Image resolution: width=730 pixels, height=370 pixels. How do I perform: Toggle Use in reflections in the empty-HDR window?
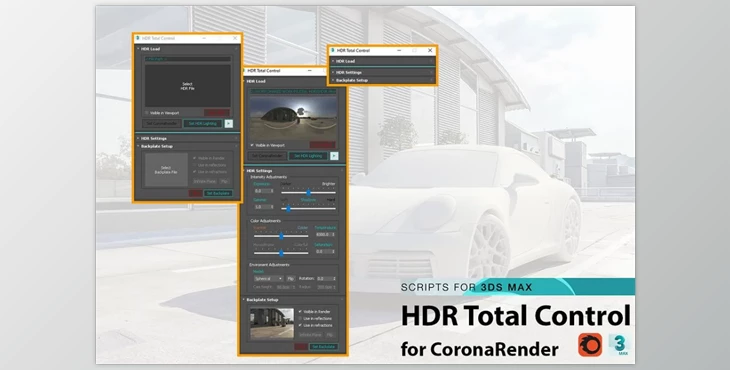click(195, 165)
